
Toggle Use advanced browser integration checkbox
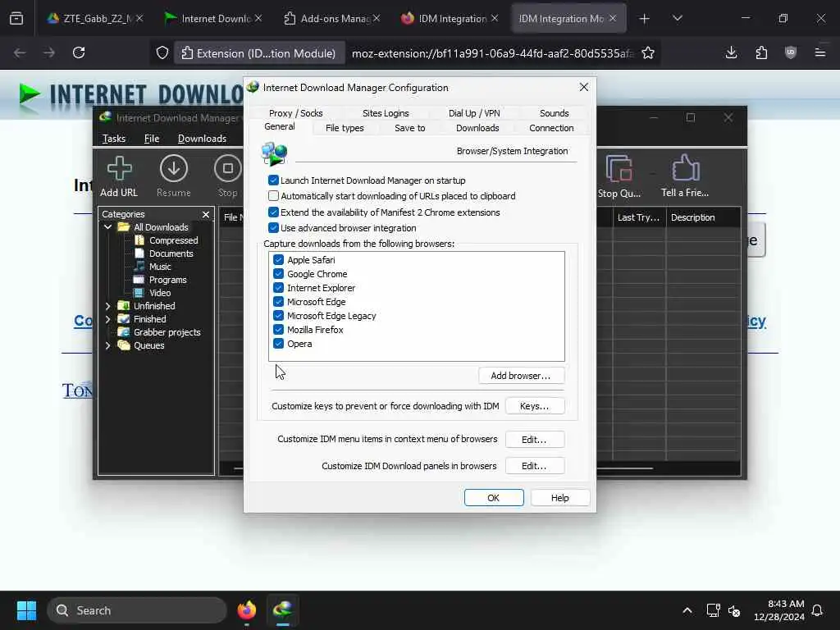(273, 228)
